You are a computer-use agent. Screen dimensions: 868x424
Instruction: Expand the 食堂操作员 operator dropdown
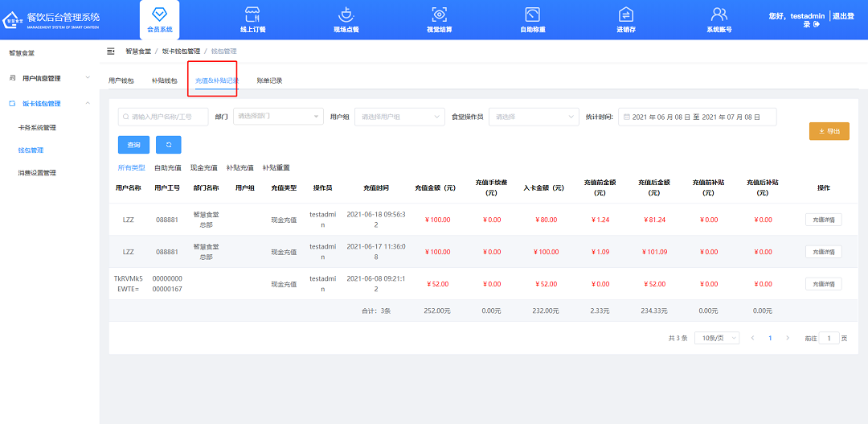tap(533, 117)
